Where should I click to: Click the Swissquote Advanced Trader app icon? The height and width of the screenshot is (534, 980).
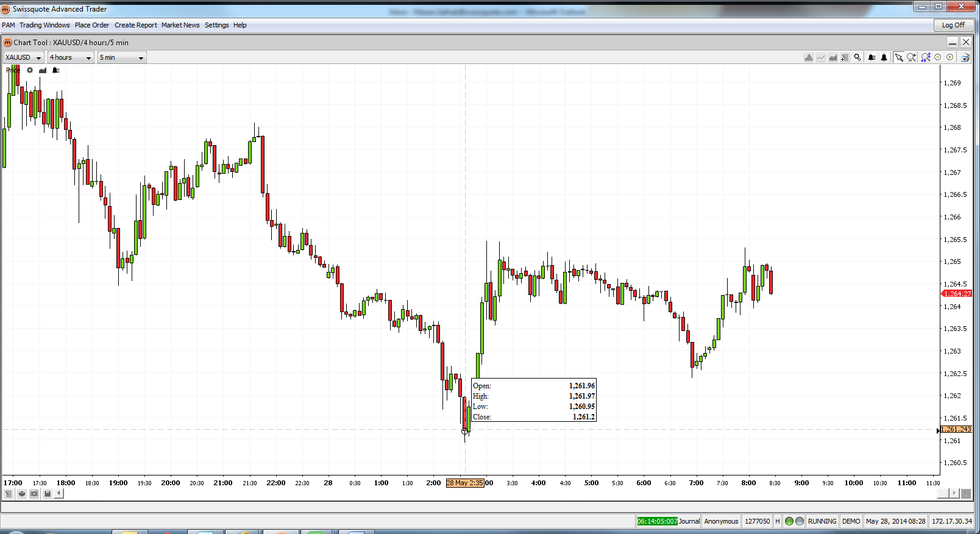pyautogui.click(x=5, y=9)
